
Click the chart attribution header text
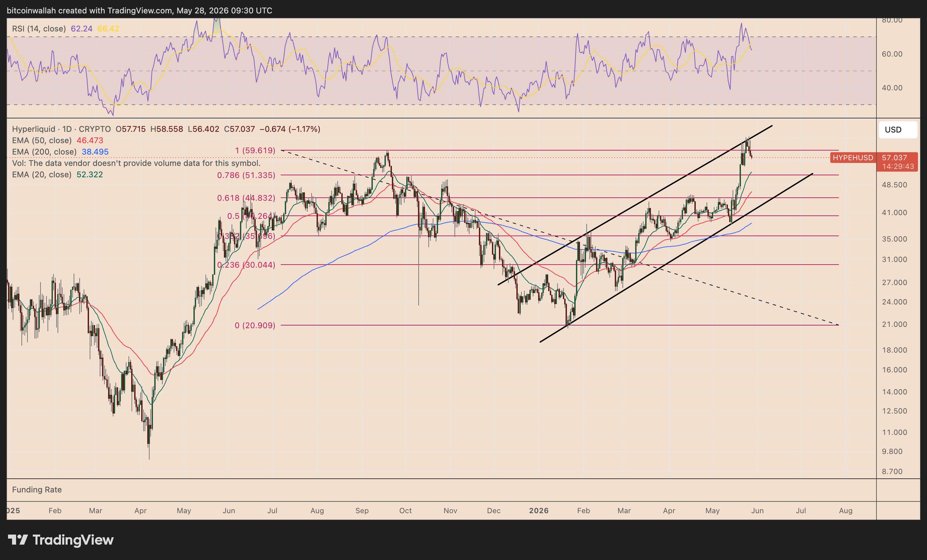(140, 10)
